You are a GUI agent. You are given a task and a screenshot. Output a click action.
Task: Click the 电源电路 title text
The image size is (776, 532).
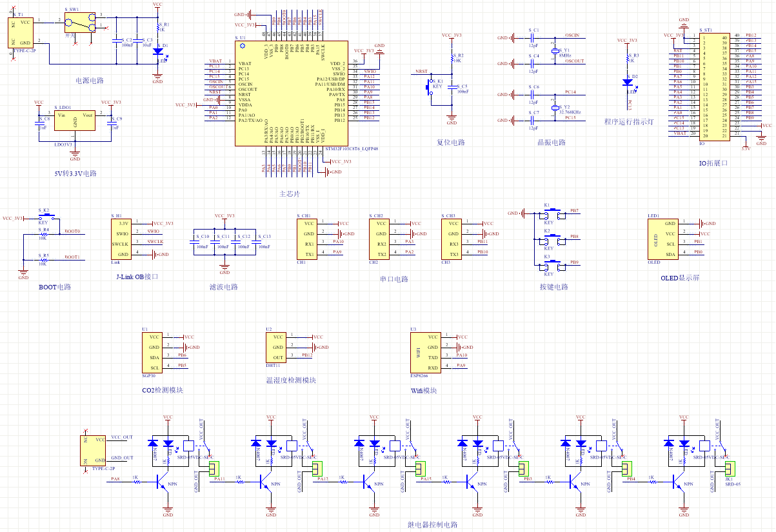[x=90, y=81]
